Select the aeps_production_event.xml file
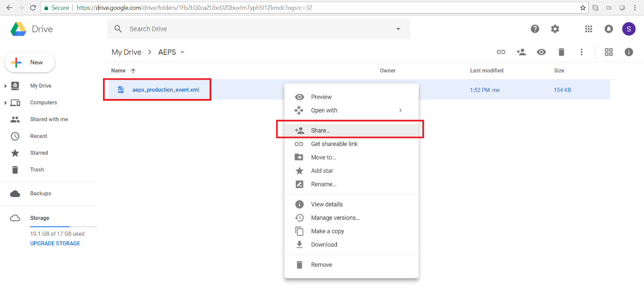644x292 pixels. [x=165, y=90]
